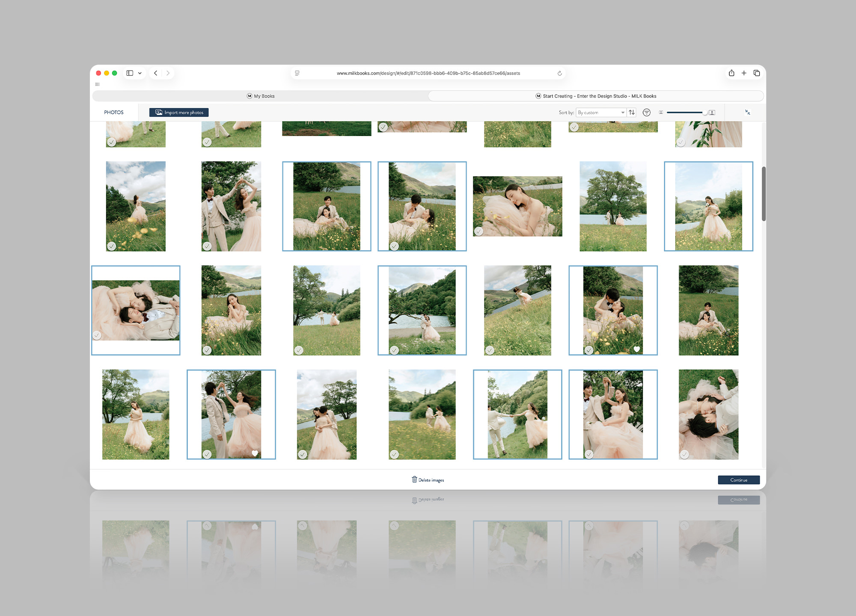Toggle checkmark on bride under cloudy sky photo
The image size is (856, 616).
click(x=112, y=246)
